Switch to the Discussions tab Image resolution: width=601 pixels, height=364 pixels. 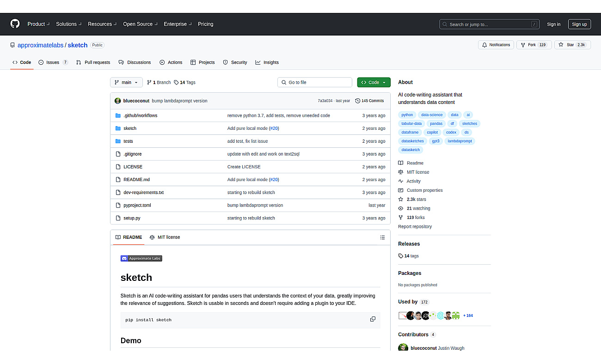(135, 62)
